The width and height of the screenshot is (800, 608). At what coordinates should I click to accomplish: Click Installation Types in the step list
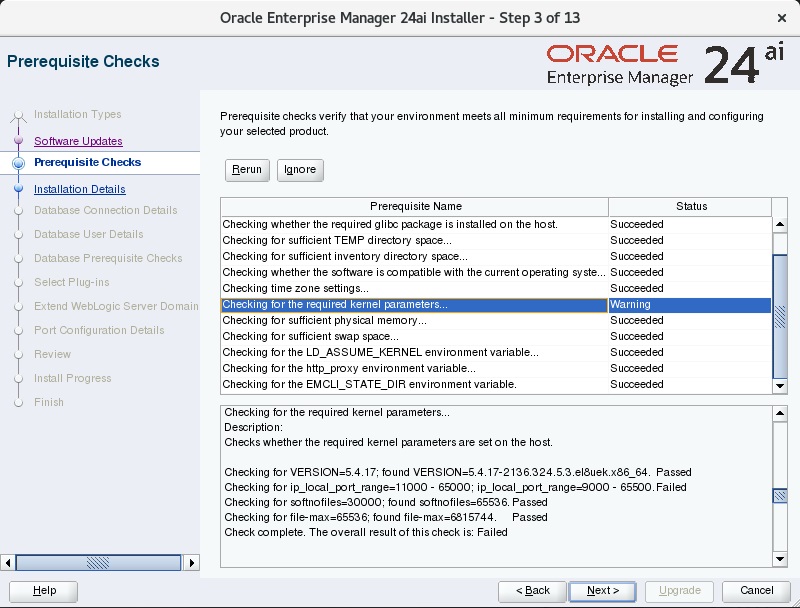tap(78, 114)
